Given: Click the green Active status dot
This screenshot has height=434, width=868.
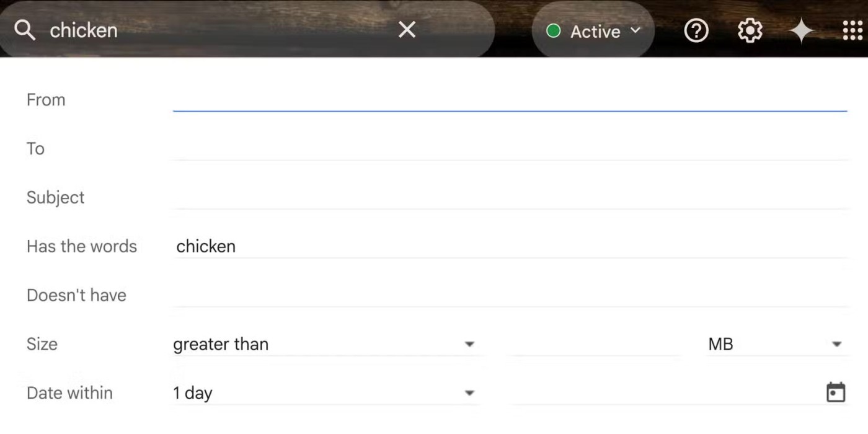Looking at the screenshot, I should pos(554,31).
